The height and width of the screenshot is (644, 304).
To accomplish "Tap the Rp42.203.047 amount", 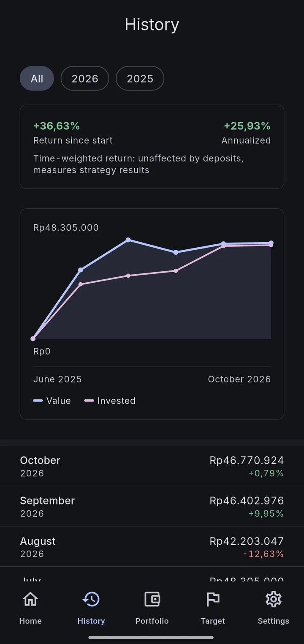I will click(247, 541).
